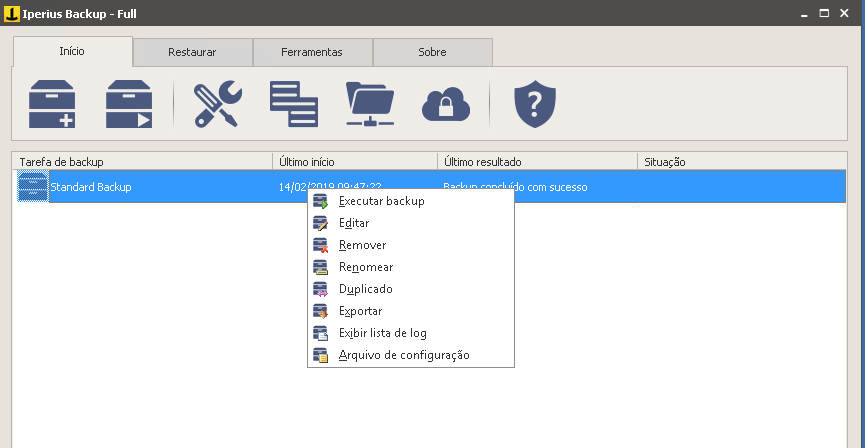Viewport: 865px width, 448px height.
Task: Open the Sobre tab
Action: (432, 52)
